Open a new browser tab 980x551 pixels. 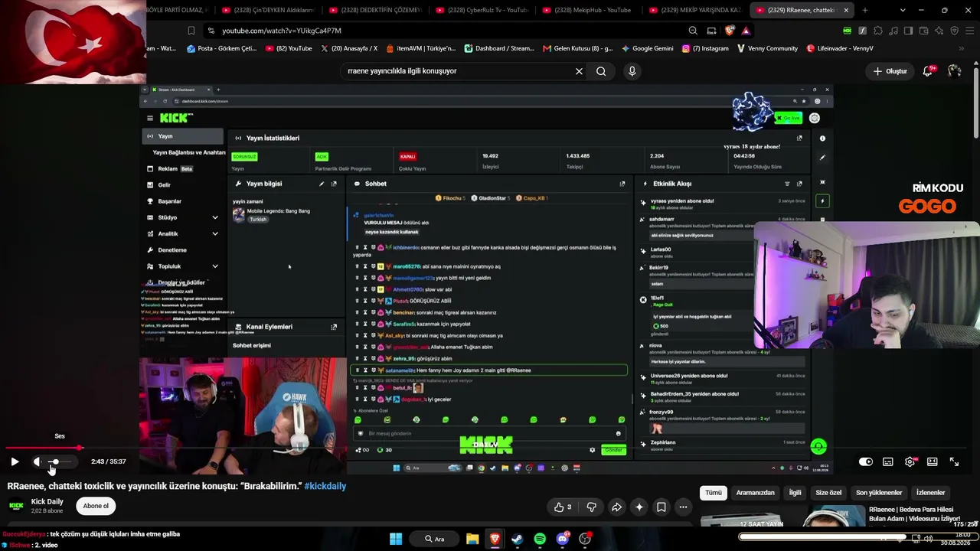tap(864, 10)
